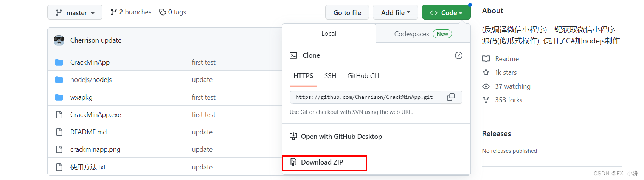The image size is (644, 180).
Task: Select the SSH clone option
Action: click(x=330, y=76)
